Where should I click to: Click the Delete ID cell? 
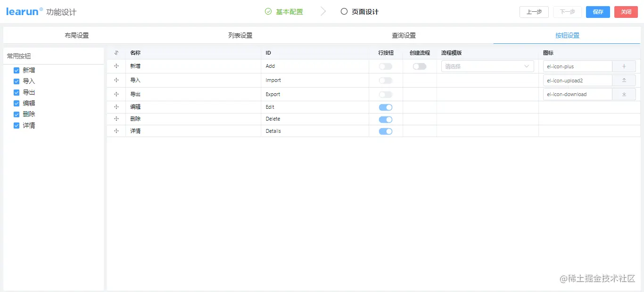coord(315,119)
